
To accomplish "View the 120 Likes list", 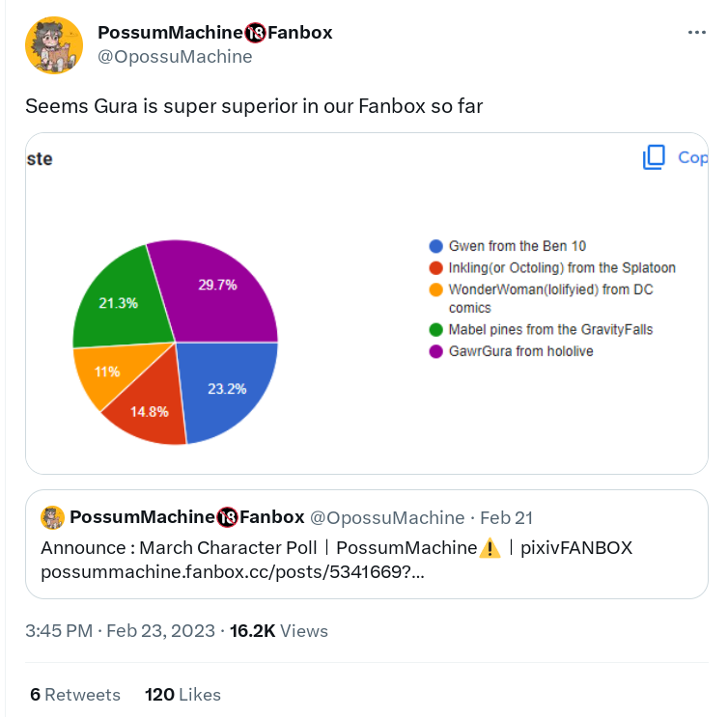I will [x=182, y=695].
